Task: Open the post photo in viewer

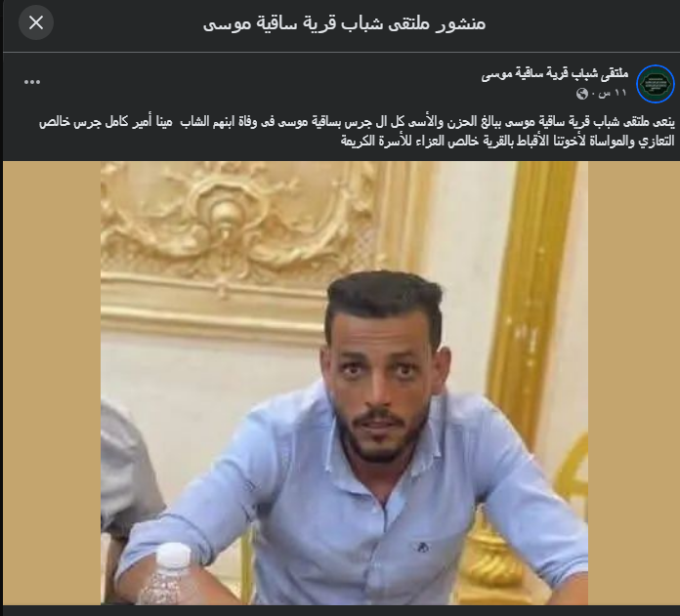Action: click(x=344, y=383)
